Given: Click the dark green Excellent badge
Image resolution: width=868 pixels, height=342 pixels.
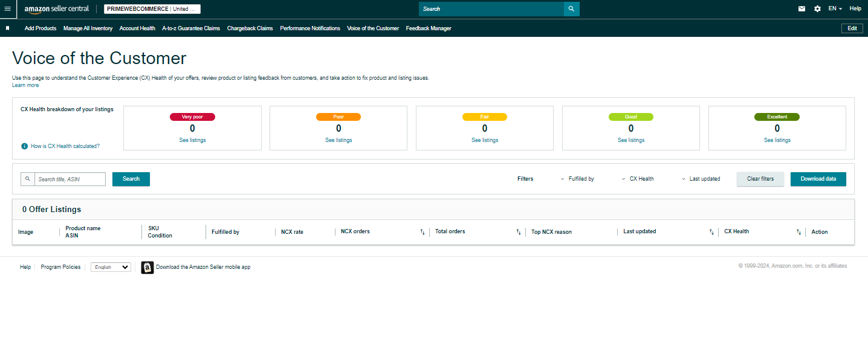Looking at the screenshot, I should click(777, 117).
